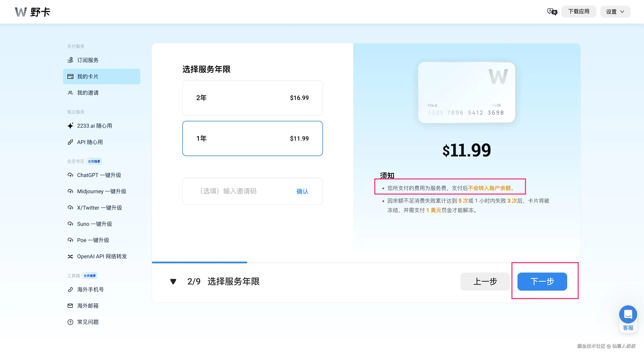Collapse the step 2/9 triangle expander
This screenshot has width=644, height=357.
173,281
